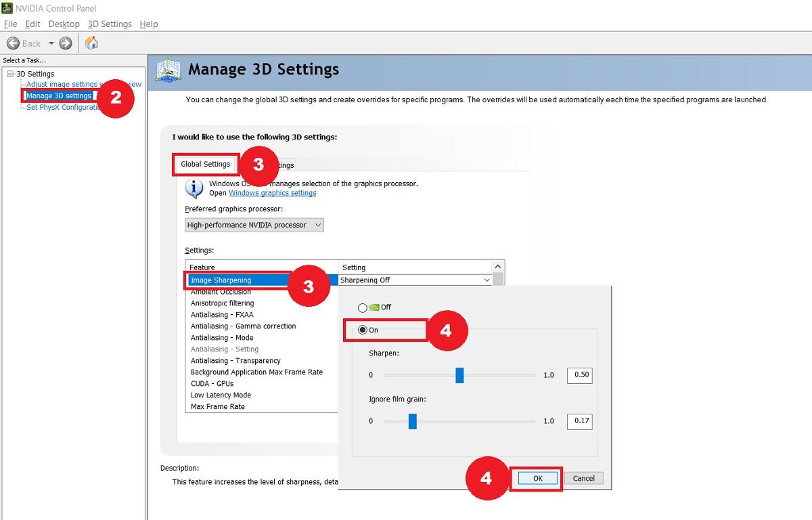Image resolution: width=812 pixels, height=520 pixels.
Task: Open Preferred graphics processor dropdown
Action: click(x=254, y=225)
